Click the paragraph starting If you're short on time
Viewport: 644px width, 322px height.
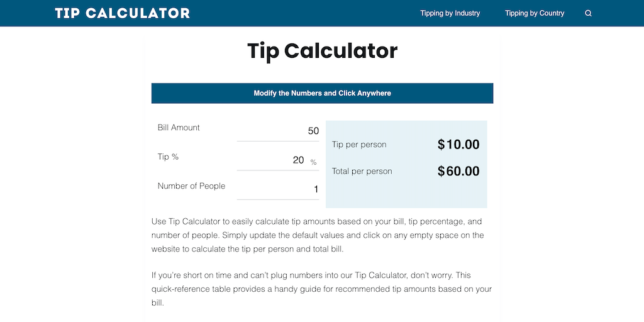(321, 289)
